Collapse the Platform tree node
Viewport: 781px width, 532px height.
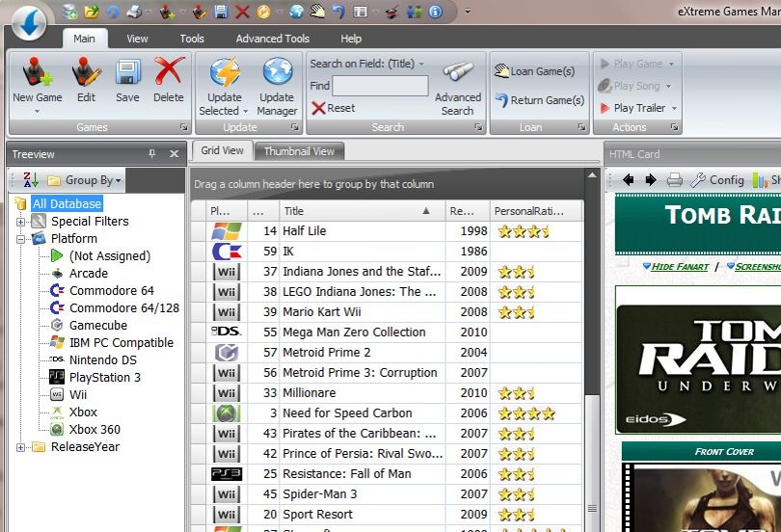click(x=20, y=239)
